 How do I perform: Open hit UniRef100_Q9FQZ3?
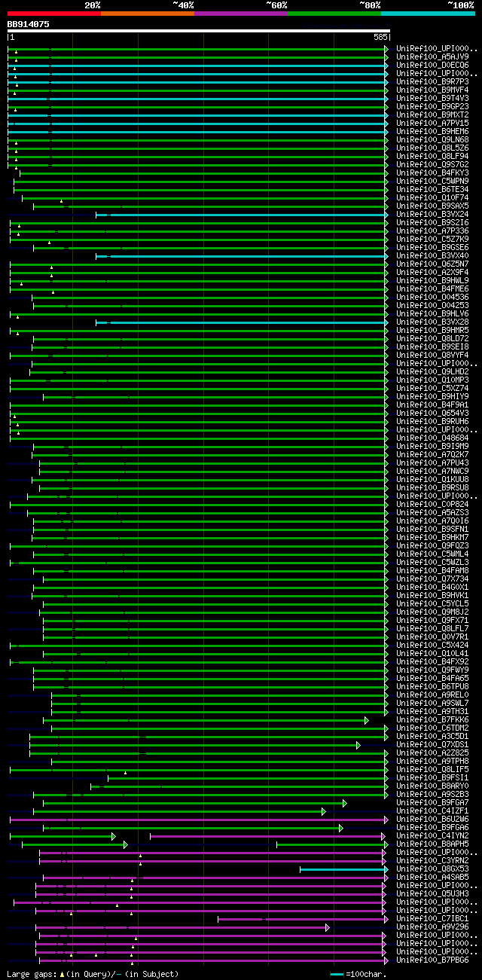tap(432, 545)
